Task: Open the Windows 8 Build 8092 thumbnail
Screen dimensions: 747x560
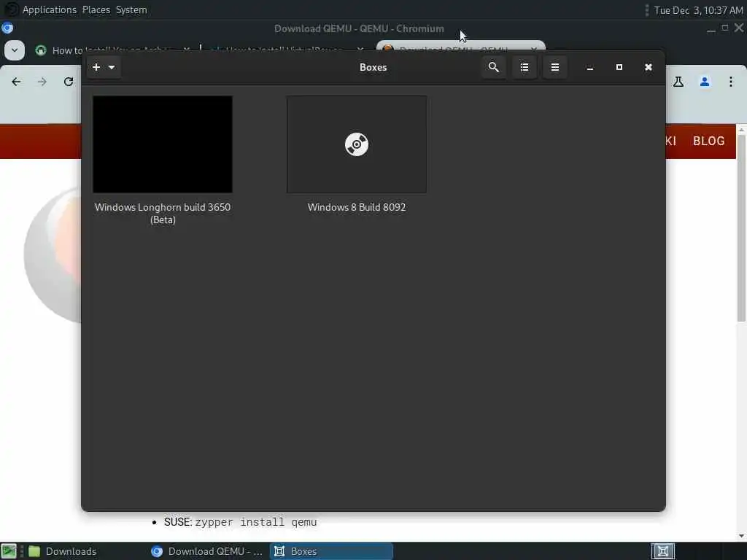Action: (356, 144)
